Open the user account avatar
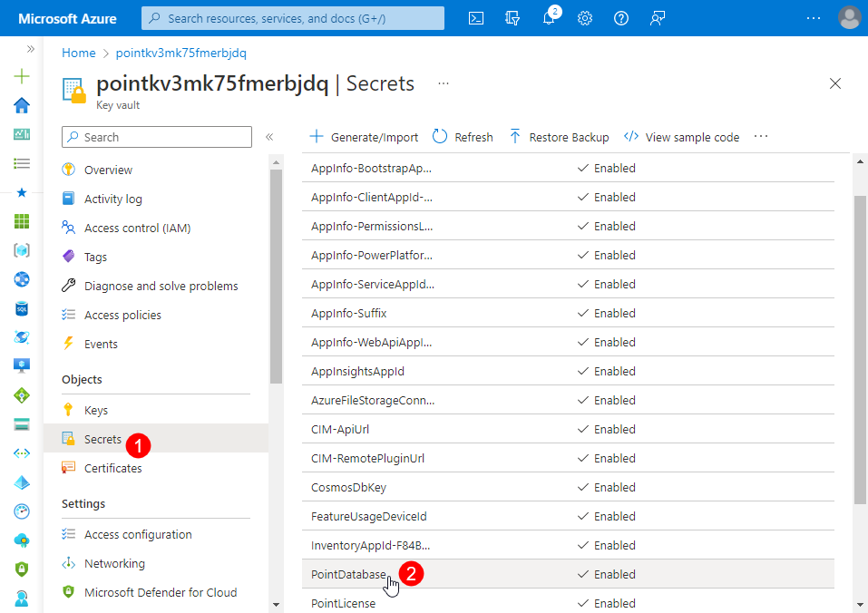 849,18
